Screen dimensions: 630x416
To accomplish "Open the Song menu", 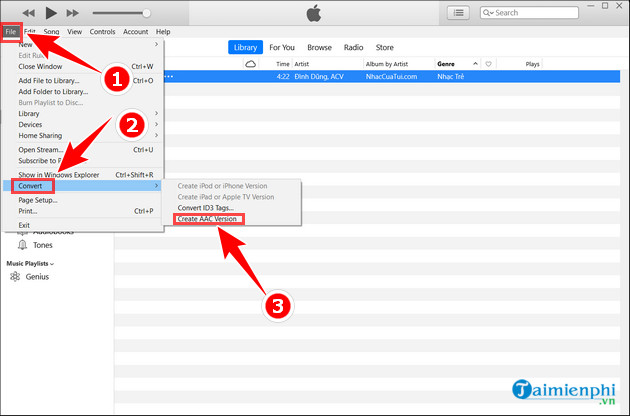I will pyautogui.click(x=51, y=32).
